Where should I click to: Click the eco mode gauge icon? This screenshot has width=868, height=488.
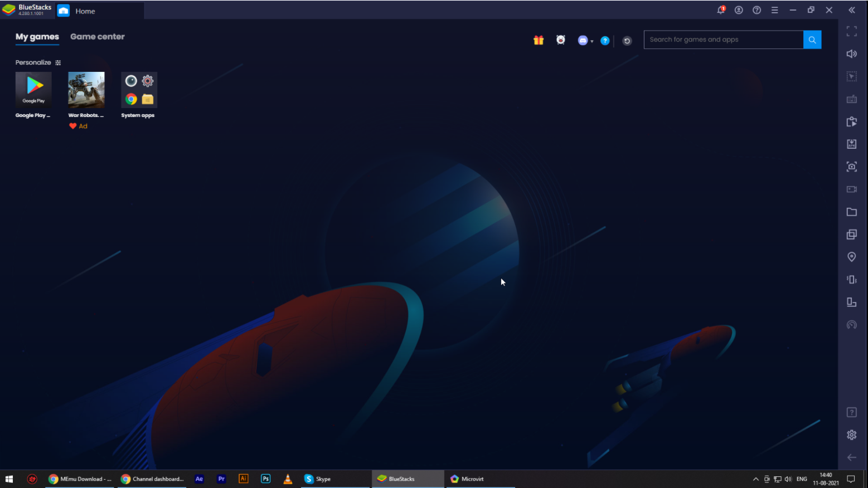(x=851, y=324)
